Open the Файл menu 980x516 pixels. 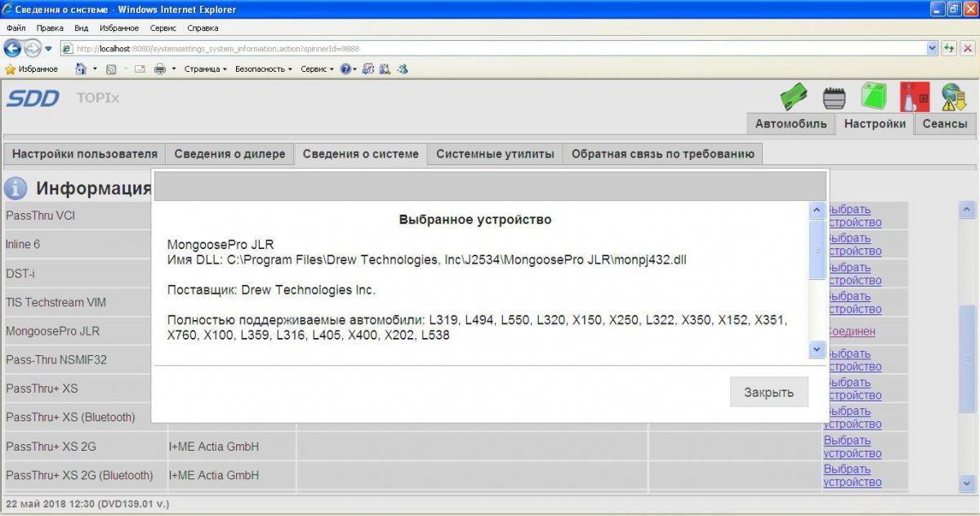(16, 28)
